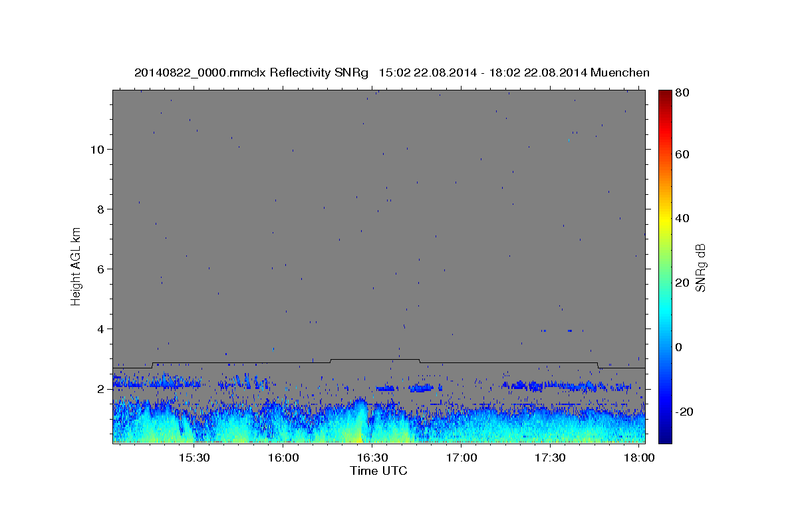Click the plot title starting with 20140822_0000.mmclx
798x532 pixels.
(392, 72)
